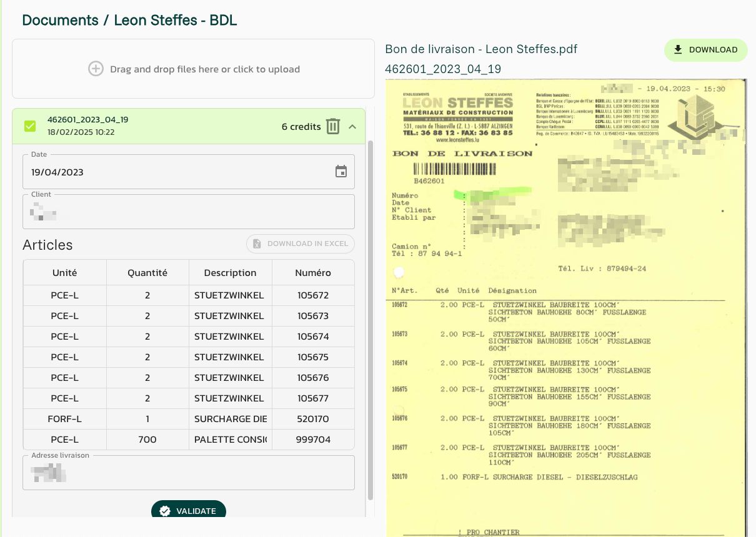Click the plus icon in upload area

[x=96, y=69]
